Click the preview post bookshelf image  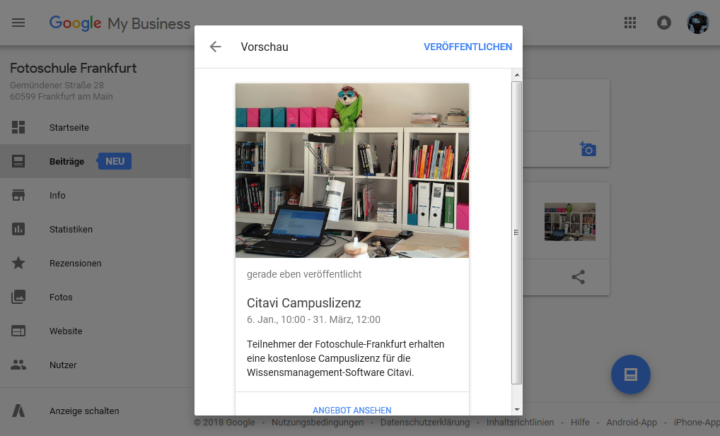click(x=351, y=170)
